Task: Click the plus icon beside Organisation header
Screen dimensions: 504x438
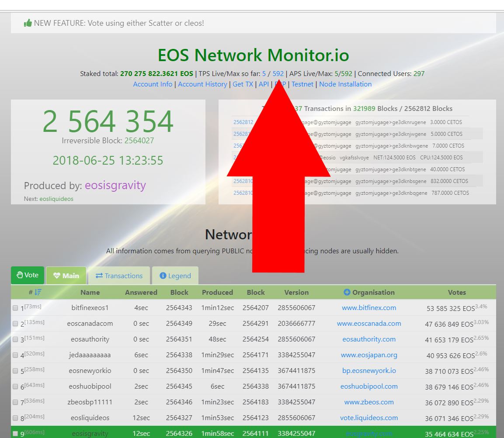Action: click(x=347, y=292)
